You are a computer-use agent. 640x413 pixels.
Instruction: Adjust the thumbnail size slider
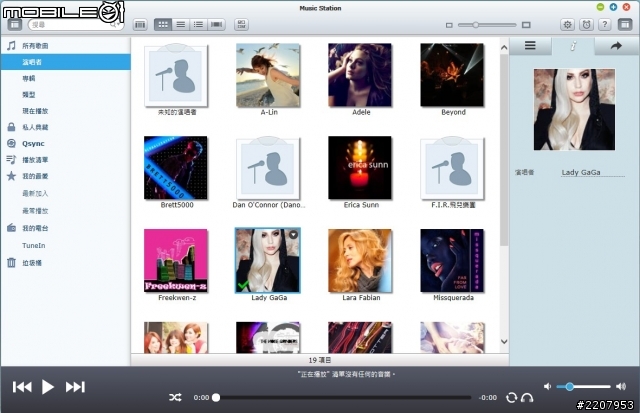(x=487, y=25)
